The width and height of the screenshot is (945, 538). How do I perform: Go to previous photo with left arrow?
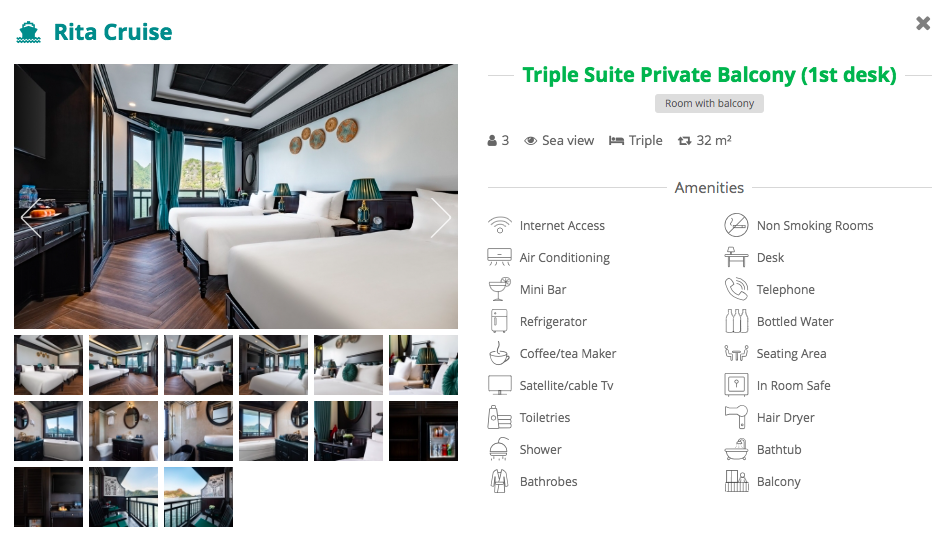pyautogui.click(x=31, y=217)
